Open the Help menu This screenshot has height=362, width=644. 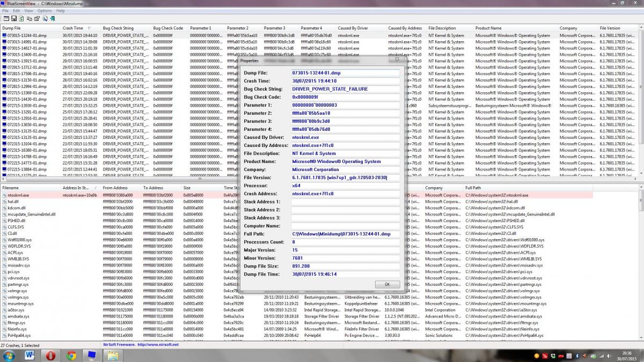(60, 11)
